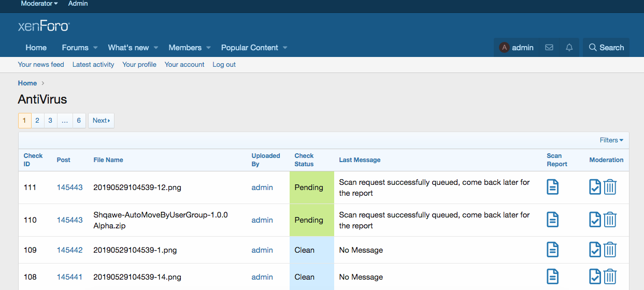This screenshot has width=644, height=290.
Task: Go to page 3 of results
Action: click(x=50, y=121)
